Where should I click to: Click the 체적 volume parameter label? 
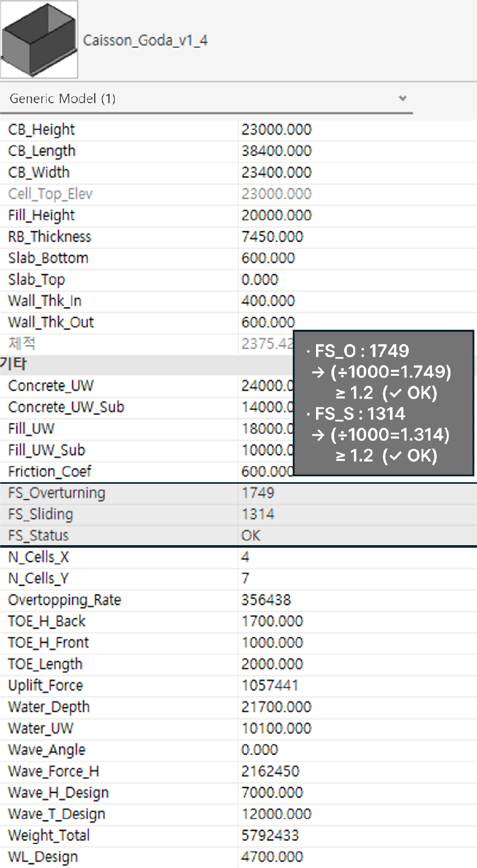click(22, 343)
